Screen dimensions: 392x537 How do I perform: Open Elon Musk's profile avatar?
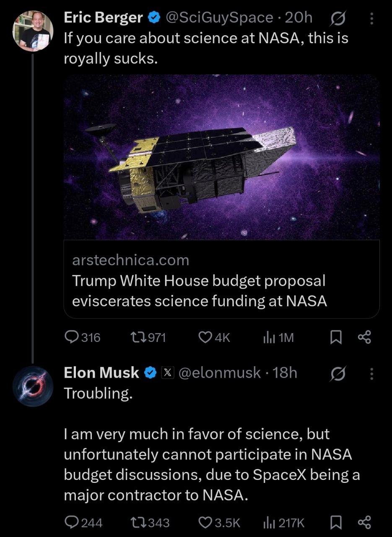pos(33,386)
